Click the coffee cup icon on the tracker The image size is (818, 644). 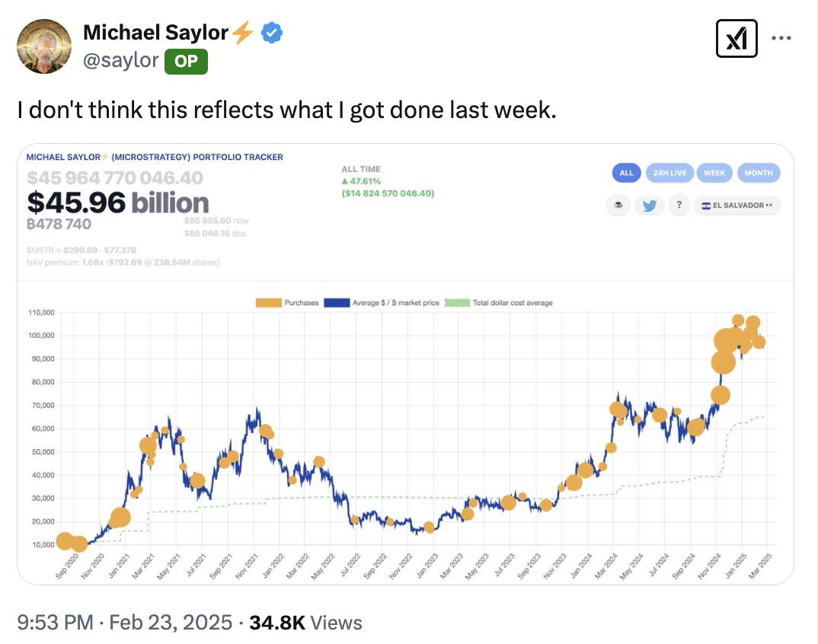tap(618, 206)
